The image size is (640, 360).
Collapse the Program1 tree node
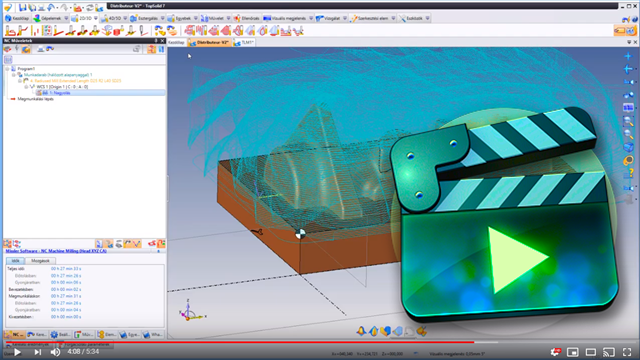[7, 69]
